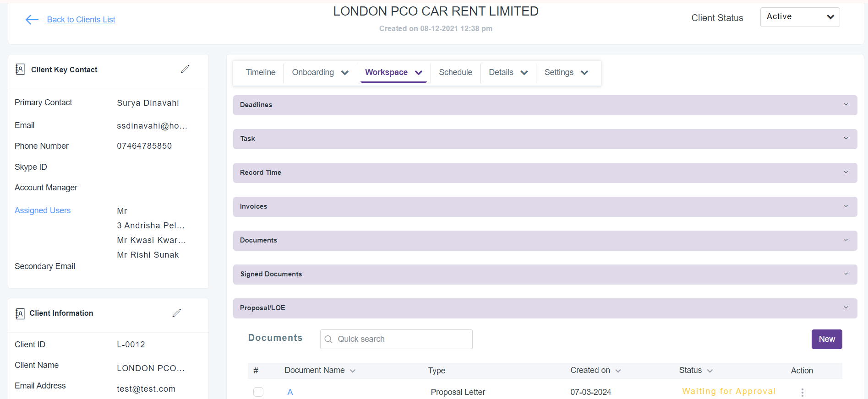Open the Onboarding tab dropdown
Screen dimensions: 868x399
pos(320,72)
